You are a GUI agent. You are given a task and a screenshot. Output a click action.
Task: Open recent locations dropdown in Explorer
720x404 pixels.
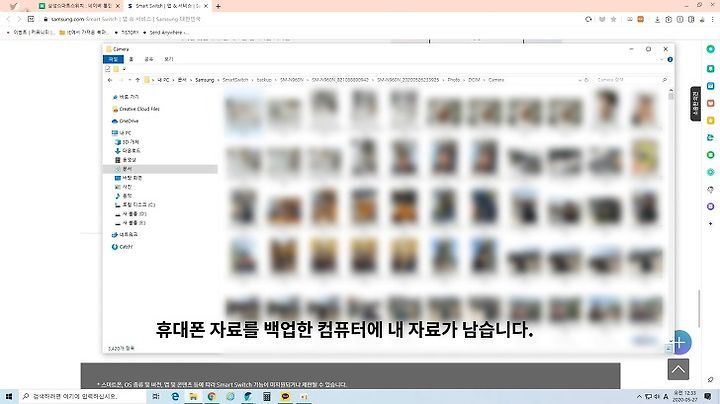pos(130,80)
